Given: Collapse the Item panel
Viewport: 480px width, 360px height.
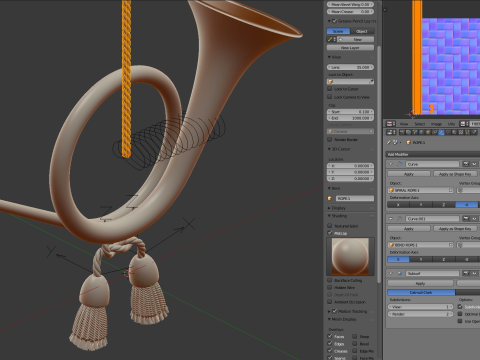Looking at the screenshot, I should [329, 188].
